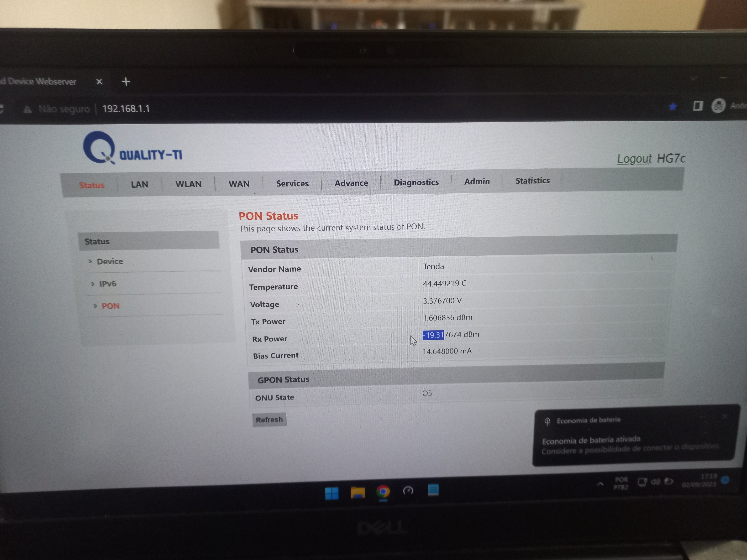Open File Explorer from taskbar
Screen dimensions: 747x560
[358, 493]
